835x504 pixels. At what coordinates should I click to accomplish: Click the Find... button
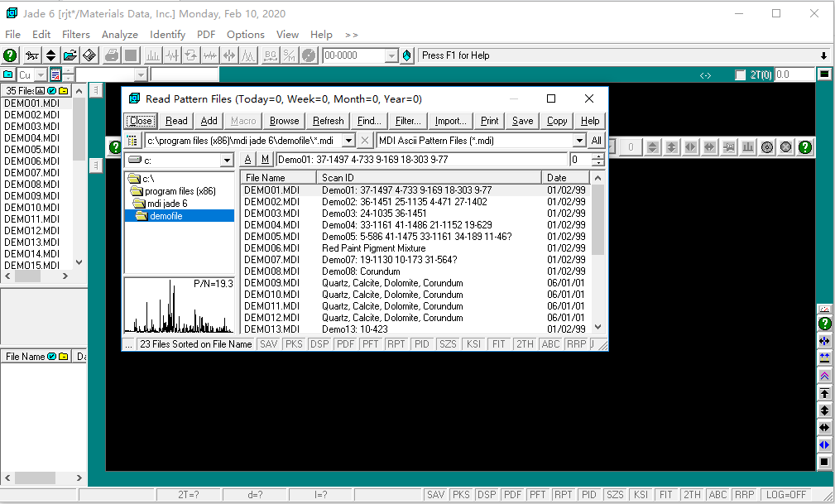(369, 121)
